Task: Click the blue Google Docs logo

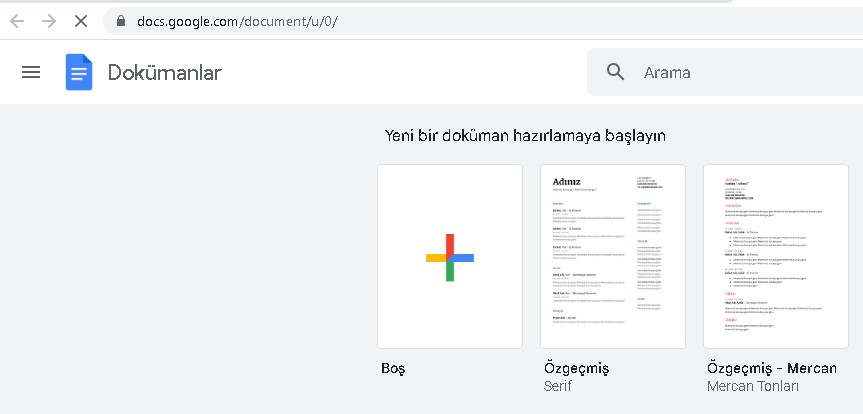Action: pyautogui.click(x=79, y=72)
